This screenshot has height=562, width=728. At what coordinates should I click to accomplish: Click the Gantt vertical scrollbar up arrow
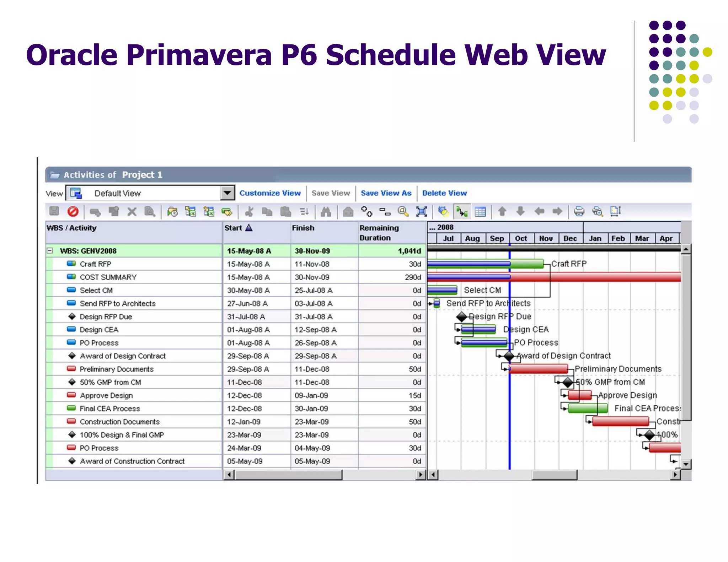686,249
